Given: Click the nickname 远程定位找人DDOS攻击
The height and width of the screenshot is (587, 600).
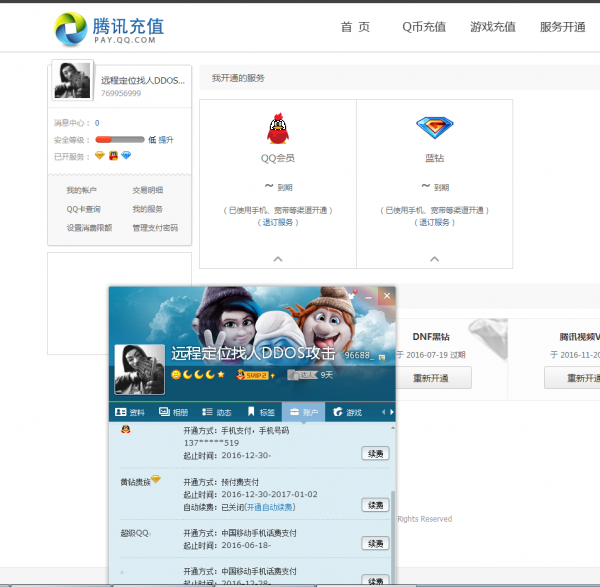Looking at the screenshot, I should (x=253, y=353).
